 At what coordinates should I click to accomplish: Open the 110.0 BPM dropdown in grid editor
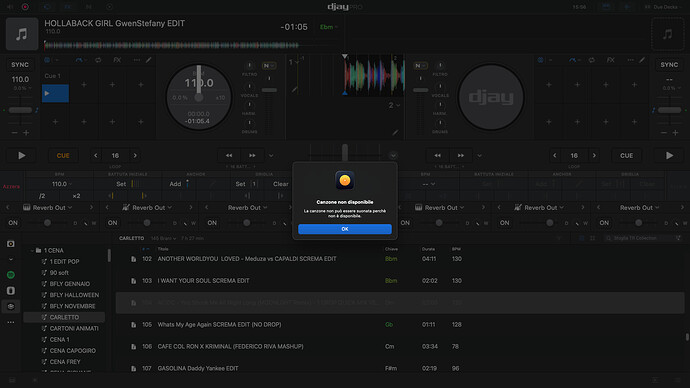[x=62, y=184]
